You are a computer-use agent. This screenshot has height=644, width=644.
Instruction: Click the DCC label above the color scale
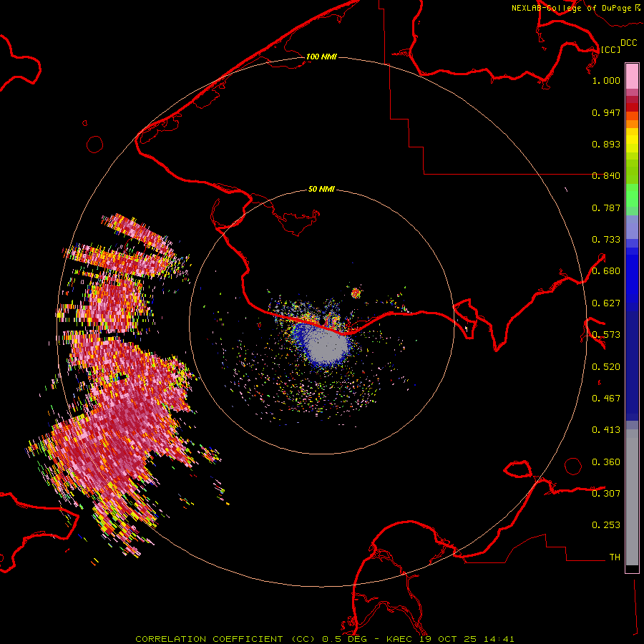(x=629, y=42)
